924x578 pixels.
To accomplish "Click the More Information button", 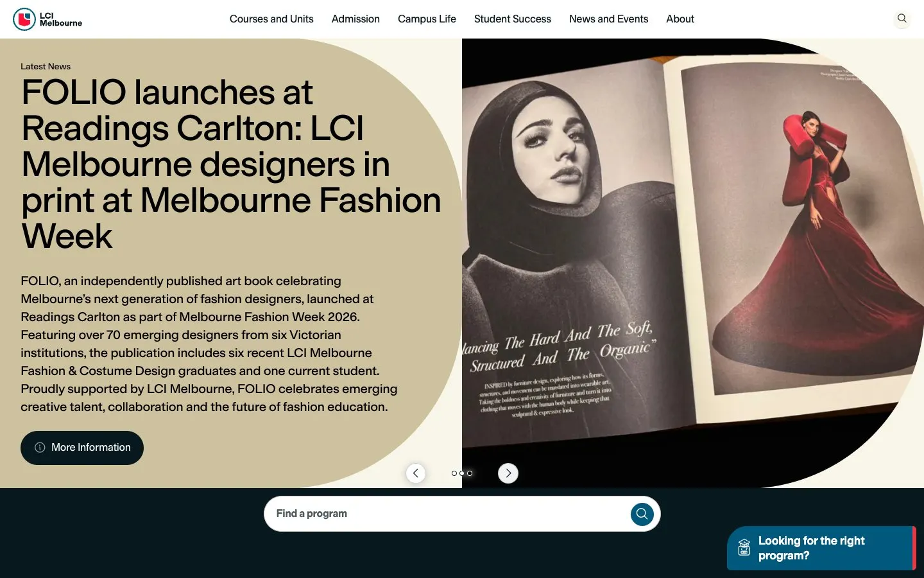I will [x=82, y=448].
